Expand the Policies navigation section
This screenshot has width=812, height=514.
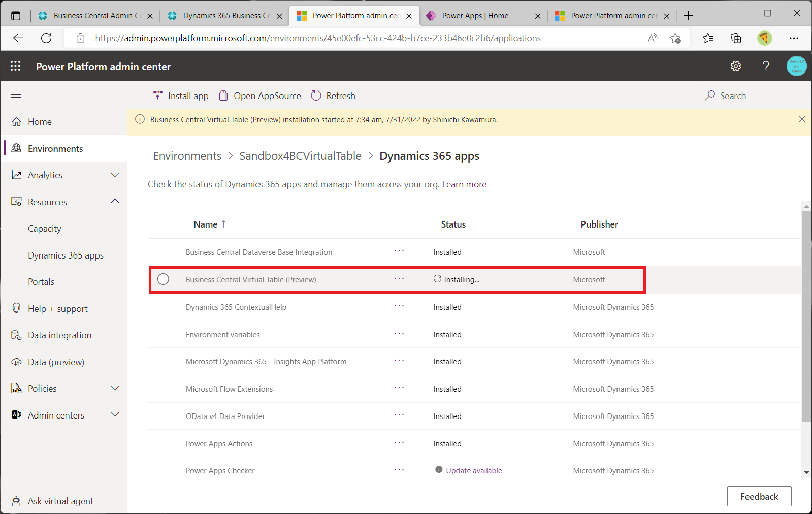click(115, 389)
